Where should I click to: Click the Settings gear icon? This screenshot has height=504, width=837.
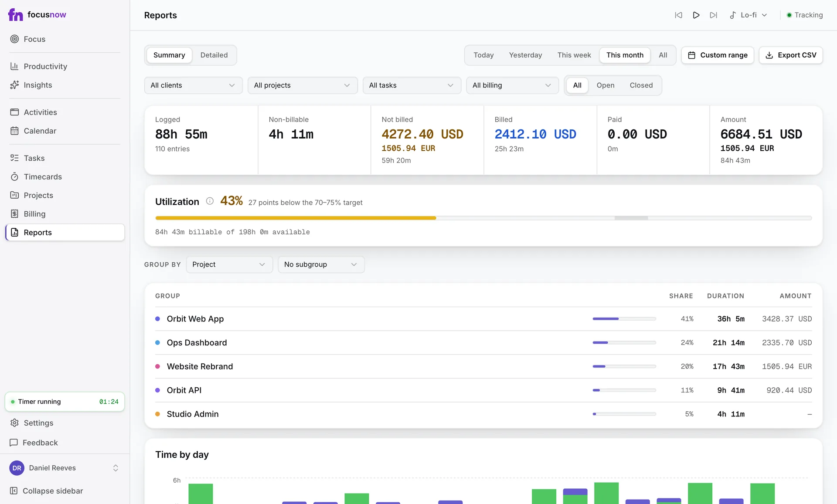point(14,423)
